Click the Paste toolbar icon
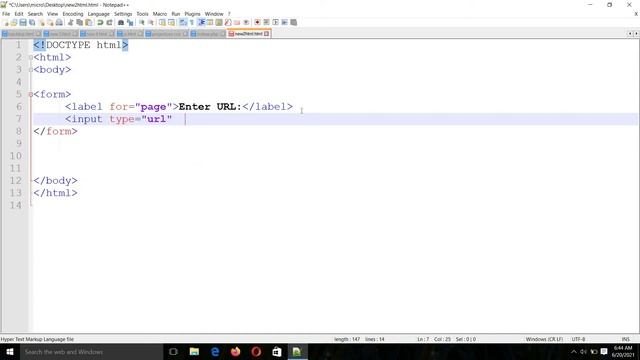The image size is (640, 360). 88,22
